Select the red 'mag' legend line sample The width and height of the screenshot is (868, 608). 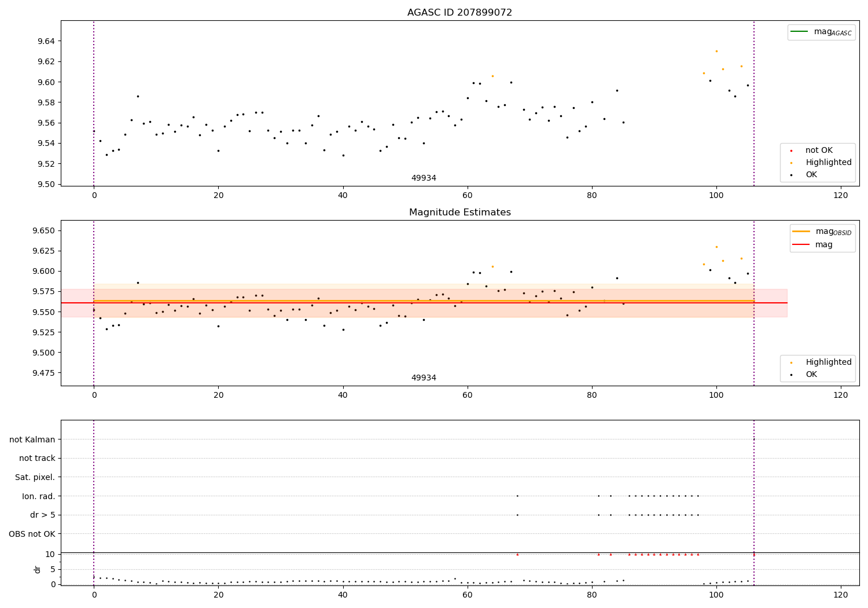click(801, 245)
